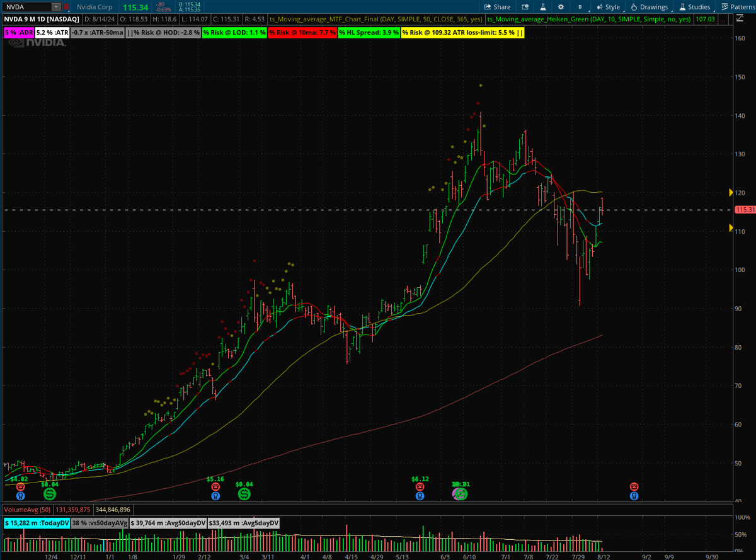
Task: Click the red % Risk @ 10ma label
Action: 302,31
